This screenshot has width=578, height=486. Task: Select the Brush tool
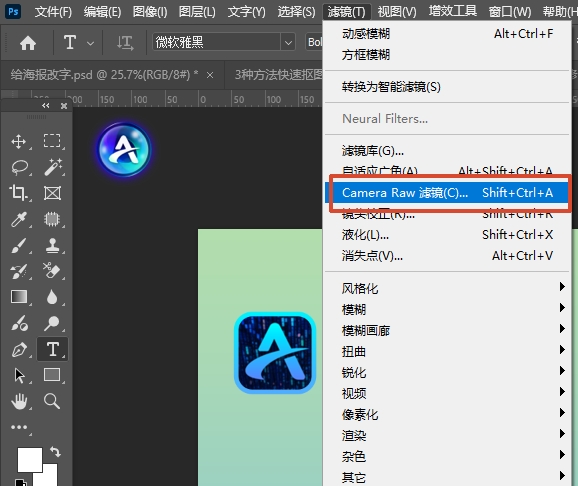[19, 245]
